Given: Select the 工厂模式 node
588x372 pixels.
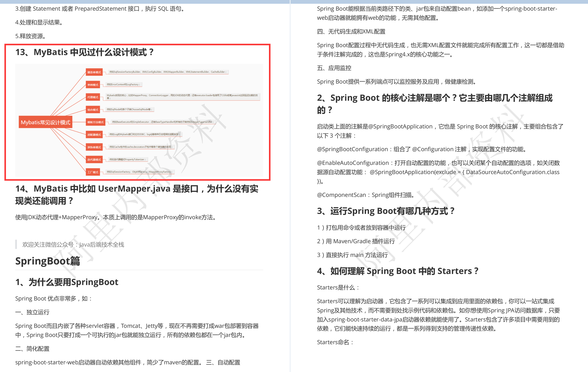Looking at the screenshot, I should [x=93, y=172].
